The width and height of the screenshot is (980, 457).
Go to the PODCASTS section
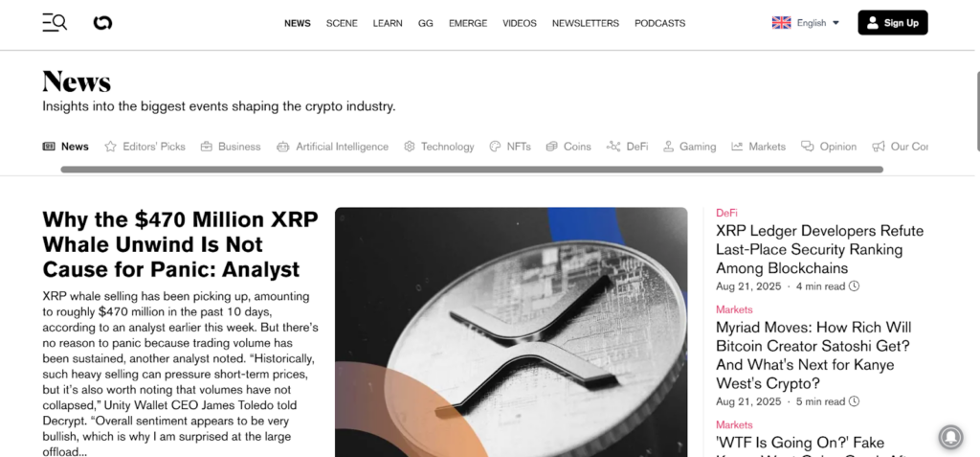tap(660, 23)
